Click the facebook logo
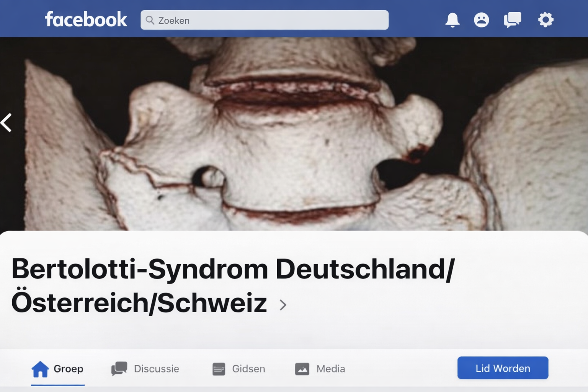588x392 pixels. click(86, 19)
